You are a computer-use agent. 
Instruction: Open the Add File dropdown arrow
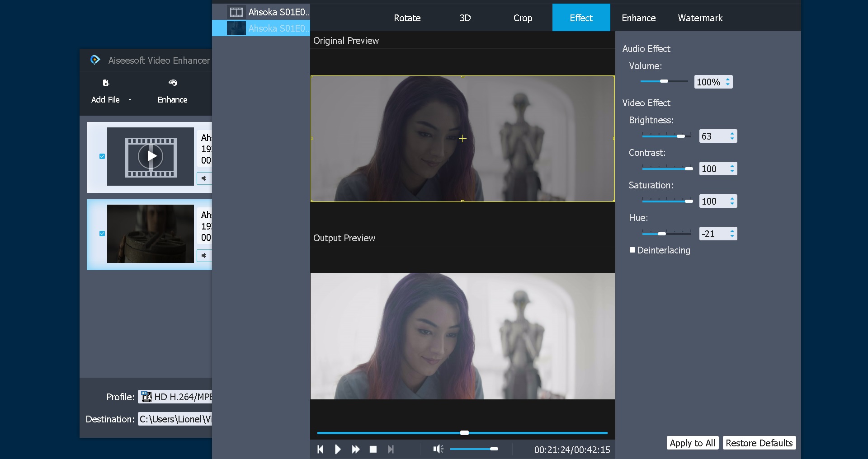(x=130, y=100)
